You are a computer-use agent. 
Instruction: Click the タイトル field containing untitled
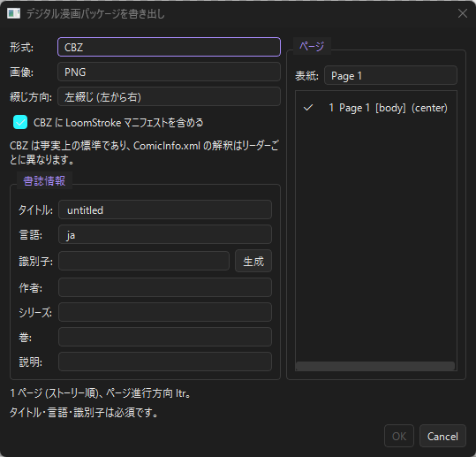(x=165, y=209)
